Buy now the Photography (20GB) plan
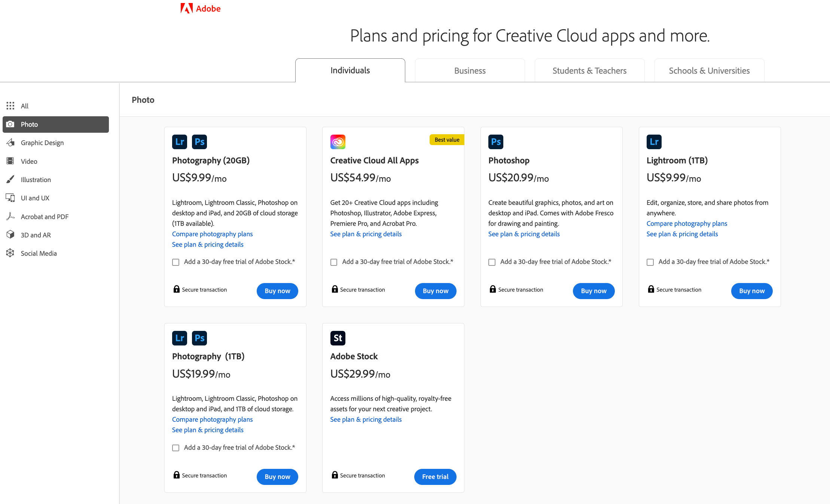The height and width of the screenshot is (504, 830). click(x=277, y=291)
